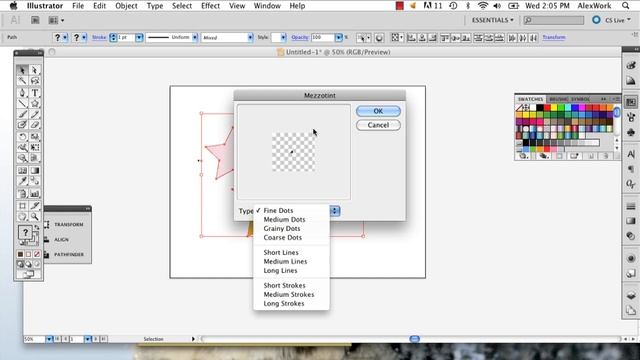Move the horizontal scrollbar thumb
The width and height of the screenshot is (640, 360).
coord(414,339)
